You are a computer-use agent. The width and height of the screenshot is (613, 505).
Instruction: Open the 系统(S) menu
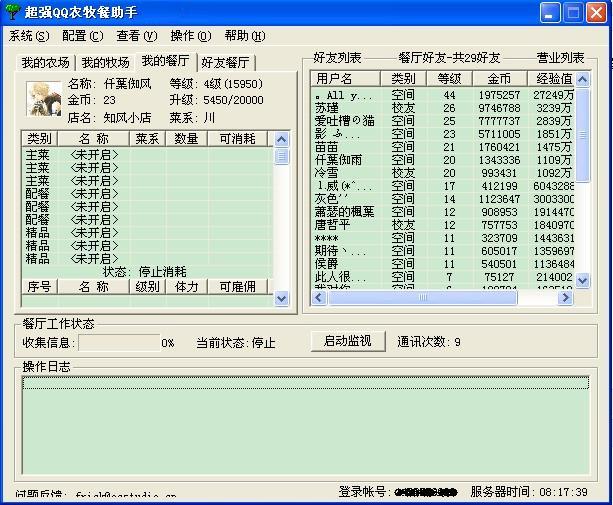29,36
